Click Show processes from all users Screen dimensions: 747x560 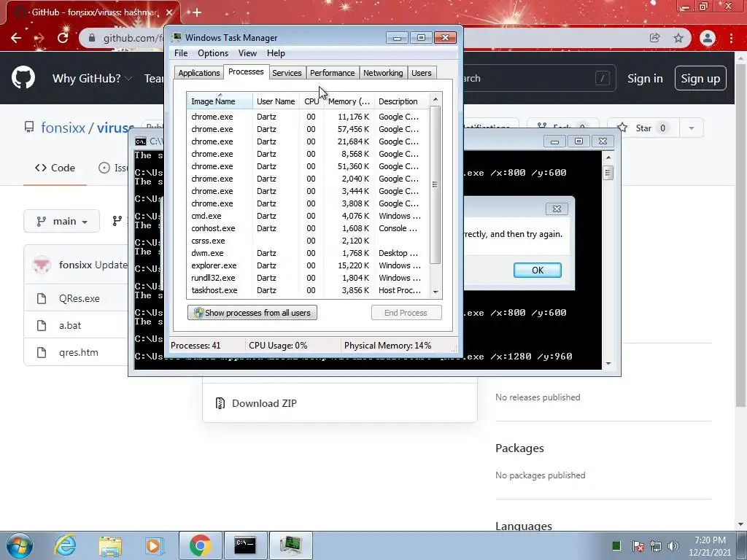252,313
